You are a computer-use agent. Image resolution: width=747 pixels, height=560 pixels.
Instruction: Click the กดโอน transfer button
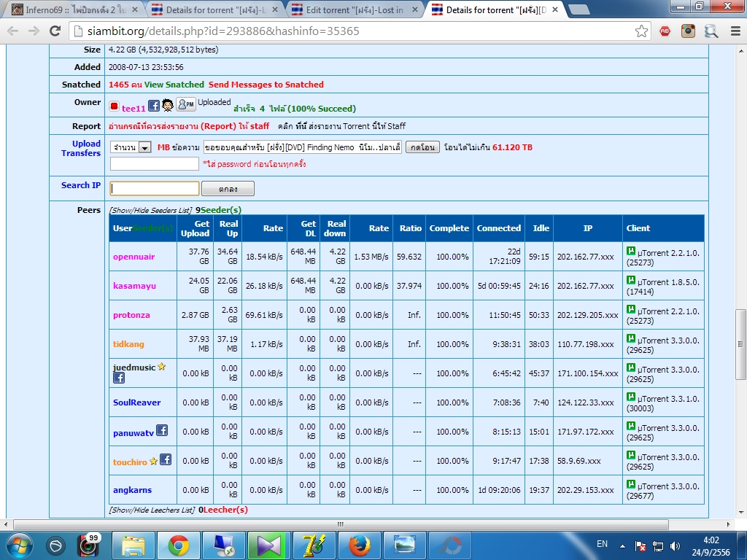(422, 147)
